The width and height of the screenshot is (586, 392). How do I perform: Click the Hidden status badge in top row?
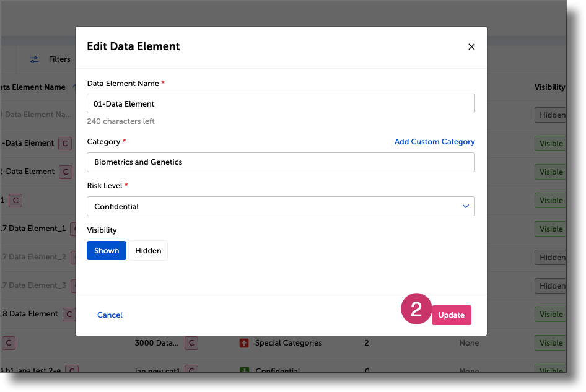551,115
